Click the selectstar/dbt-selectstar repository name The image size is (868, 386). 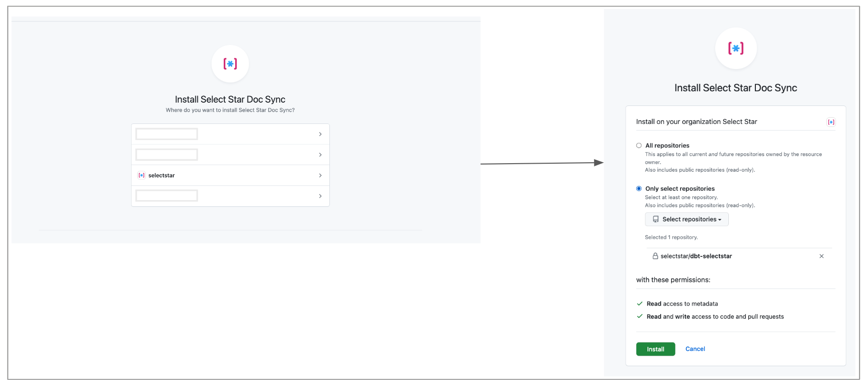click(x=696, y=256)
